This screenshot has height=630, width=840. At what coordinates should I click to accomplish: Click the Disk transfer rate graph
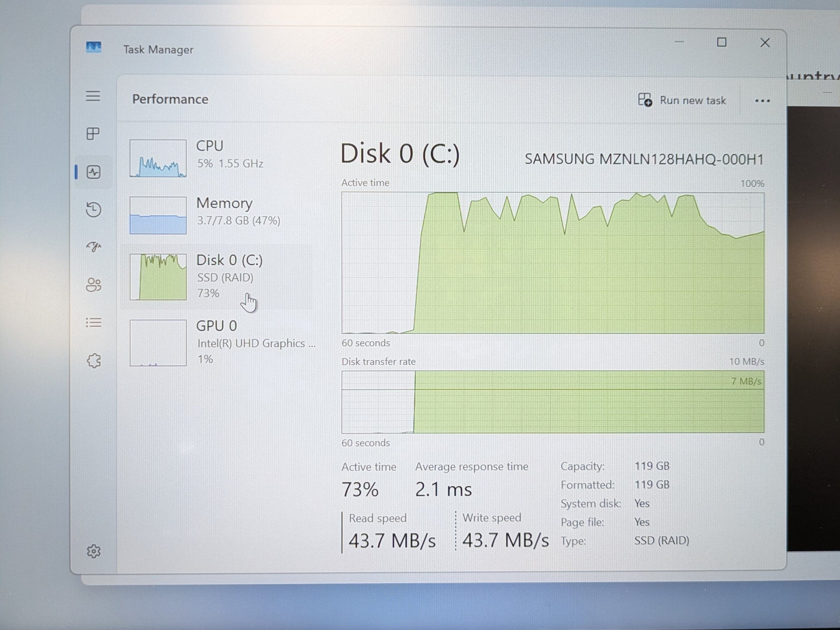[553, 402]
